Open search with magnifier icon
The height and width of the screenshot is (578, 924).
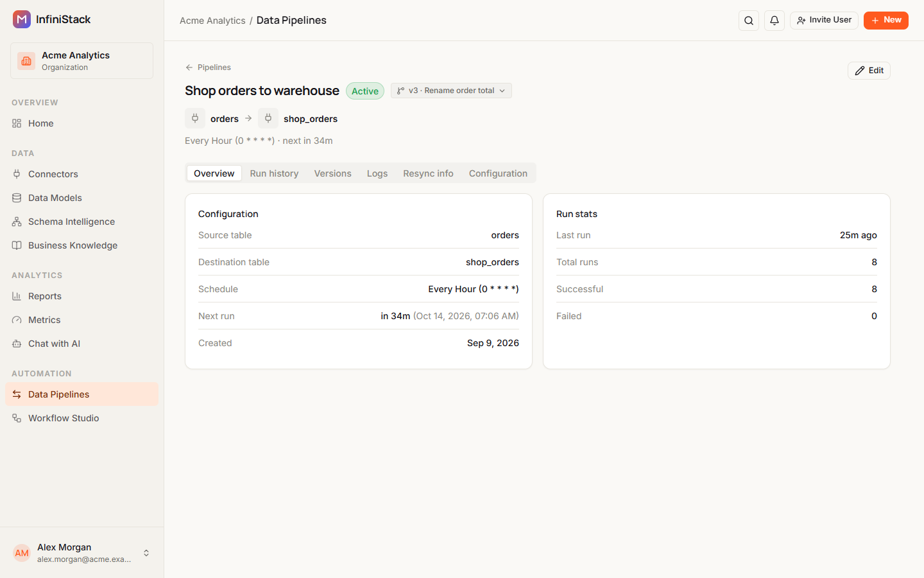coord(749,21)
